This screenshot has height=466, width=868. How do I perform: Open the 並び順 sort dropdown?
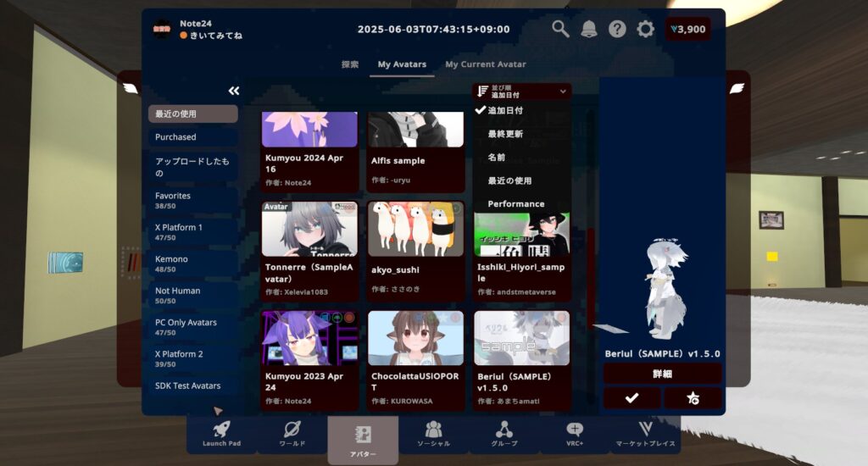(522, 92)
